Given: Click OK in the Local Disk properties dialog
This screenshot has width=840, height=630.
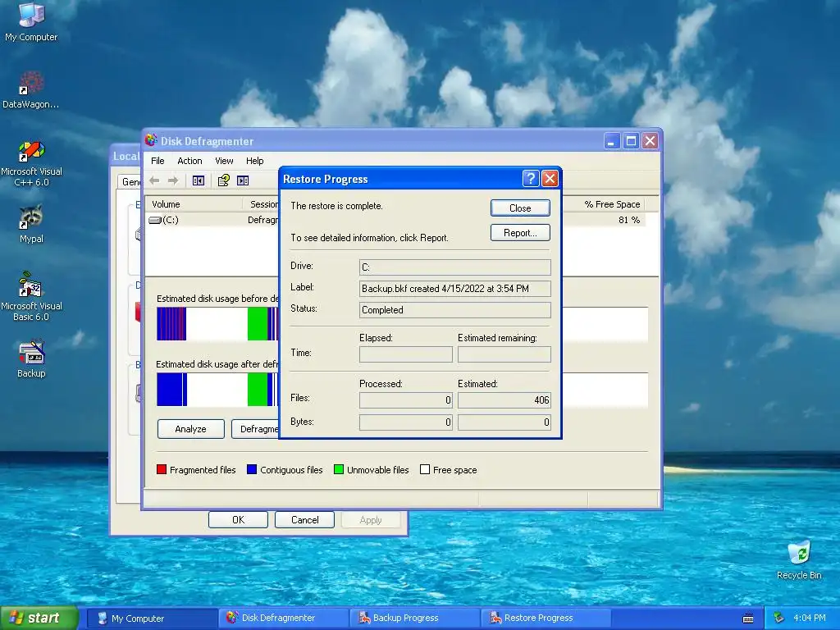Looking at the screenshot, I should pos(238,519).
